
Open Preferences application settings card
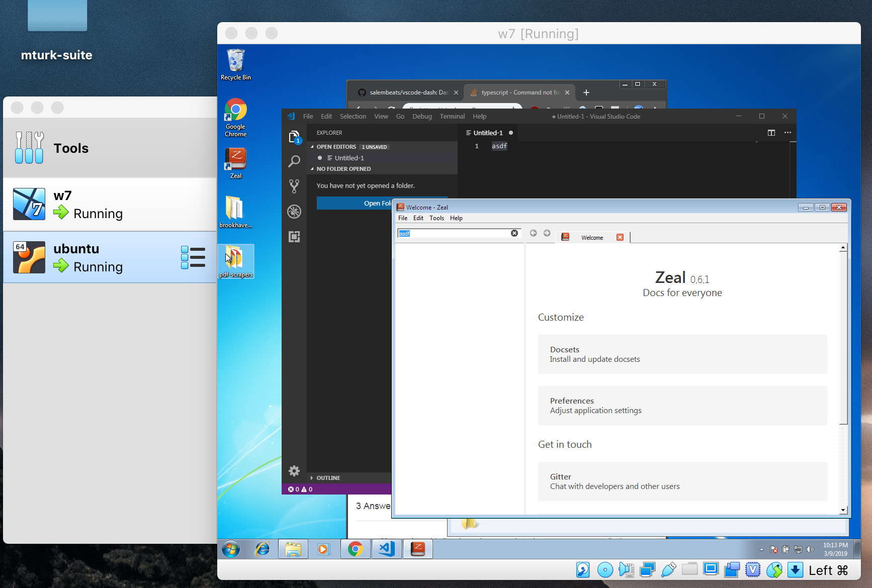point(682,406)
